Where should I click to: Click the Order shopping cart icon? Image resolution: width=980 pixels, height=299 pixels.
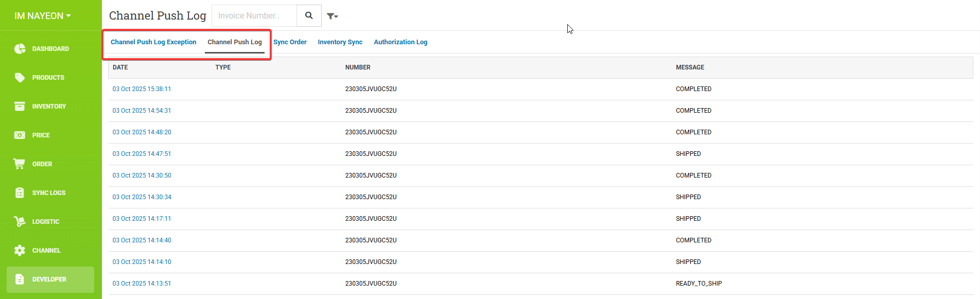click(20, 164)
